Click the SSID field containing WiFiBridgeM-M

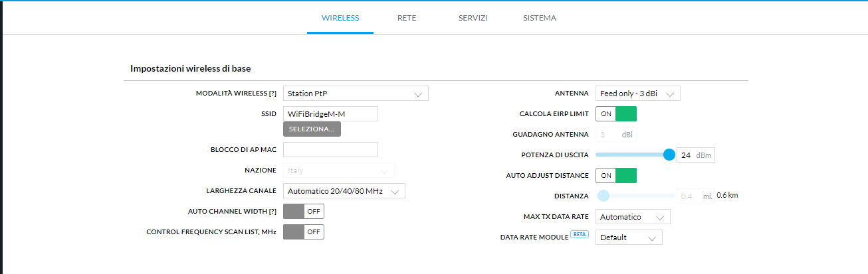point(330,114)
